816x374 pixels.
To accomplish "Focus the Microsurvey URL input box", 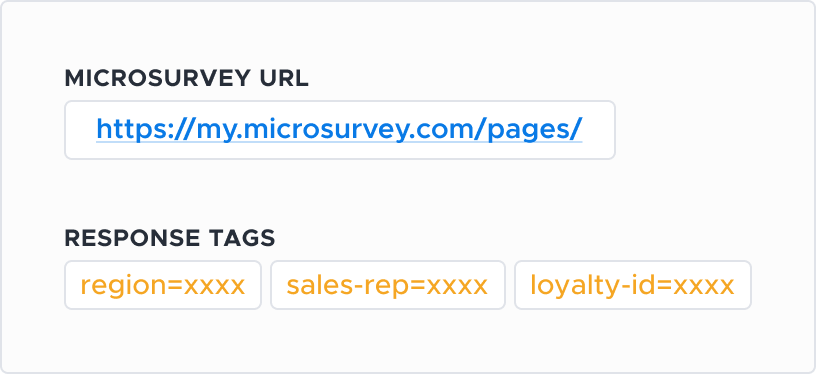I will click(x=340, y=130).
